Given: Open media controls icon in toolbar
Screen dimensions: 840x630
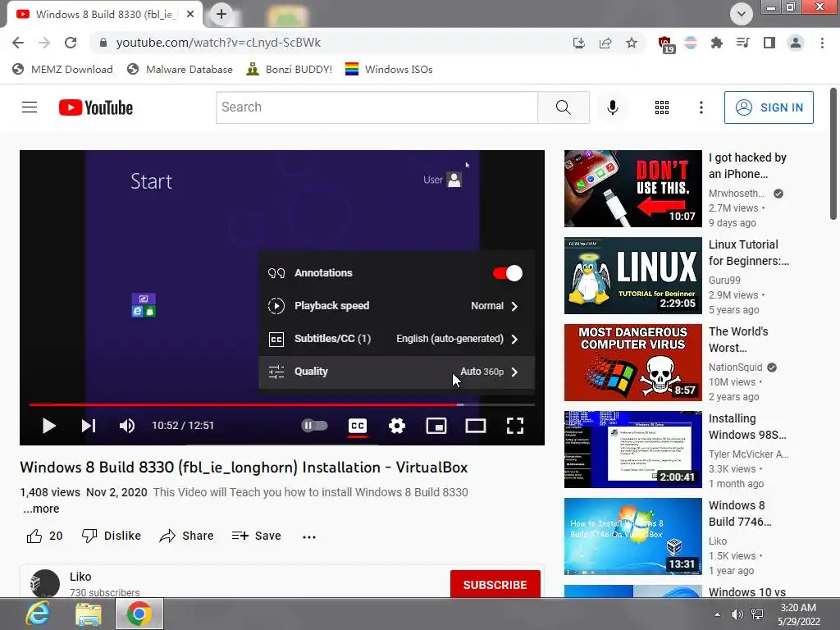Looking at the screenshot, I should [743, 43].
